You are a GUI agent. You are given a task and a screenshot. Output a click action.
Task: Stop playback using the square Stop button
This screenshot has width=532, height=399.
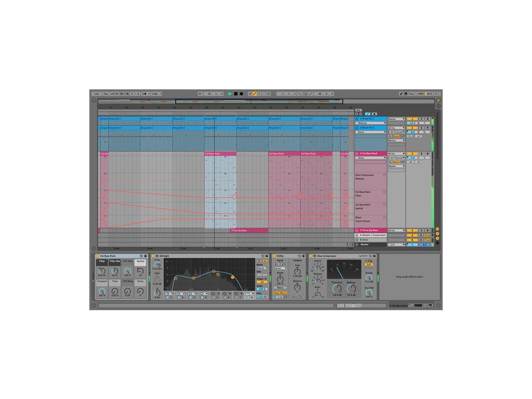[236, 94]
